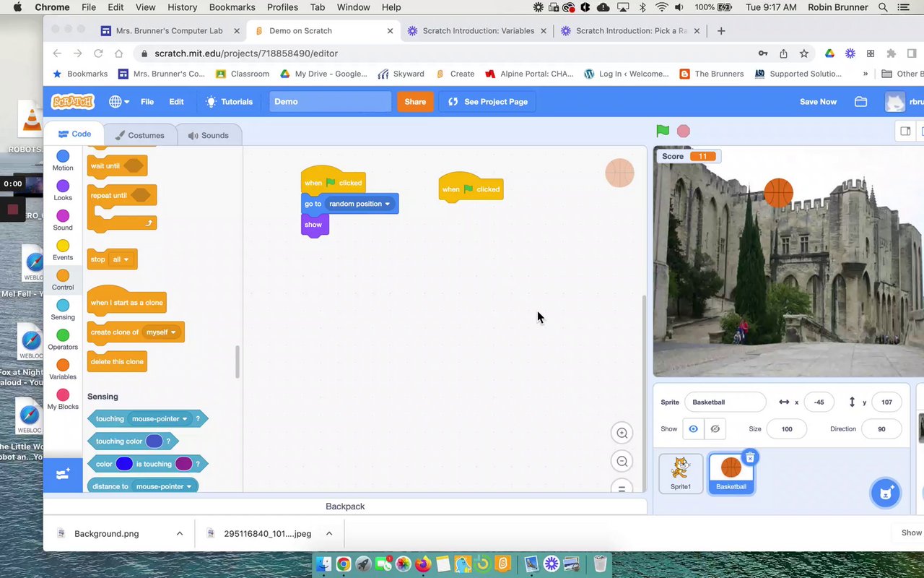
Task: Pick the blue swatch in 'color is touching' block
Action: coord(124,464)
